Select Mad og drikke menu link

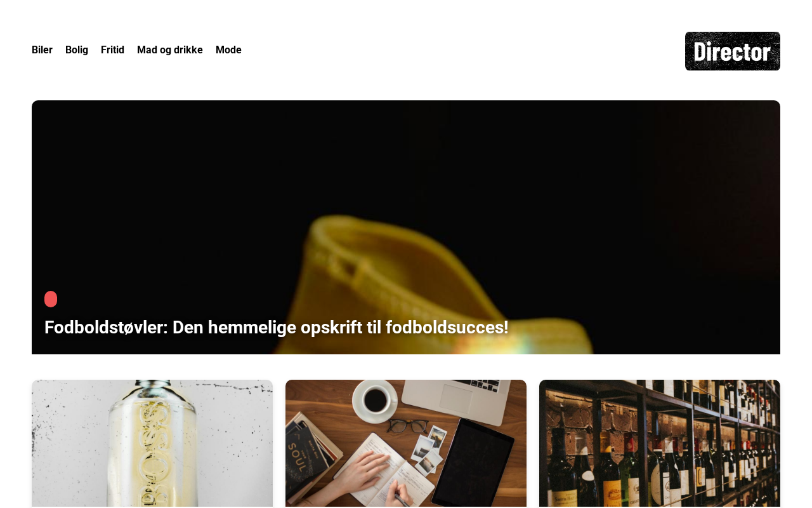(x=170, y=50)
